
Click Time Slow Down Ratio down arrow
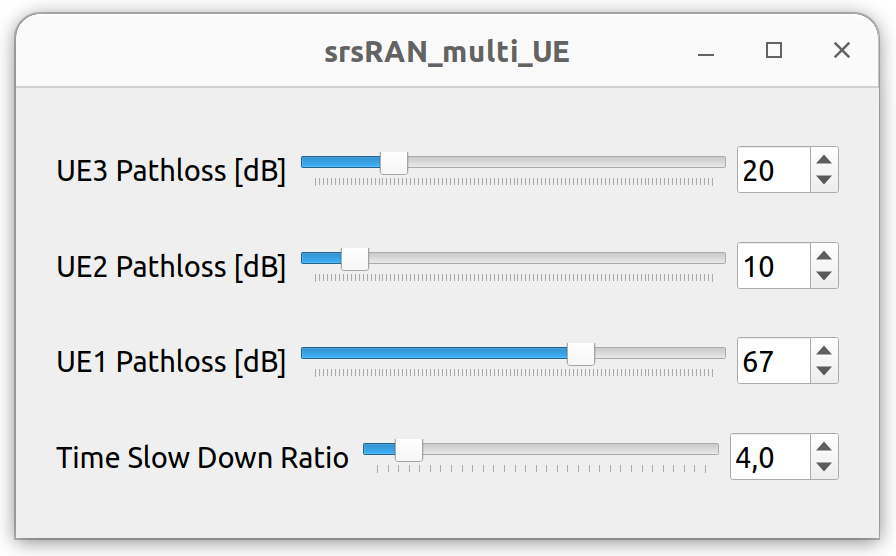[x=823, y=467]
